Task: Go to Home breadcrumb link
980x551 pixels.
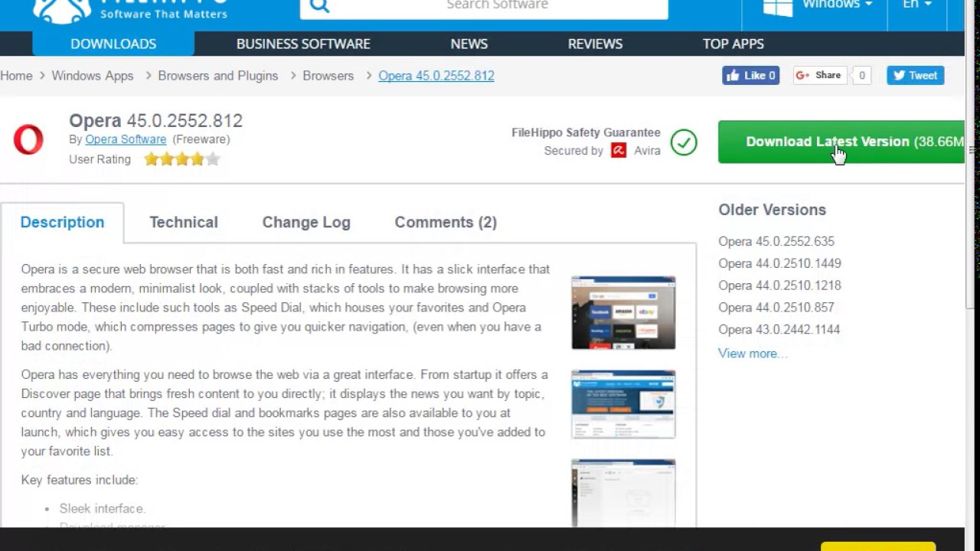Action: tap(16, 76)
